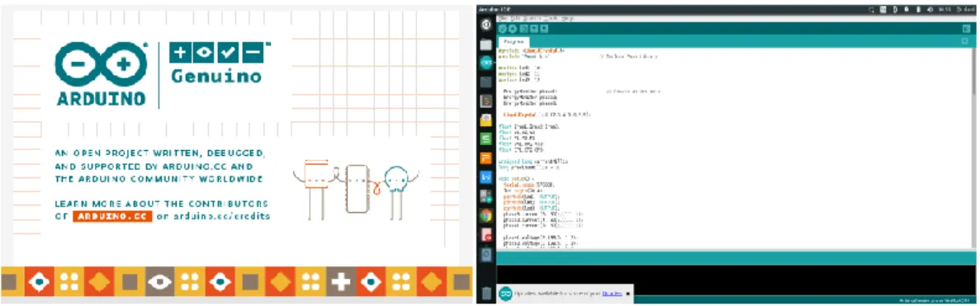Click the sound volume tray icon
The height and width of the screenshot is (306, 980).
tap(930, 10)
